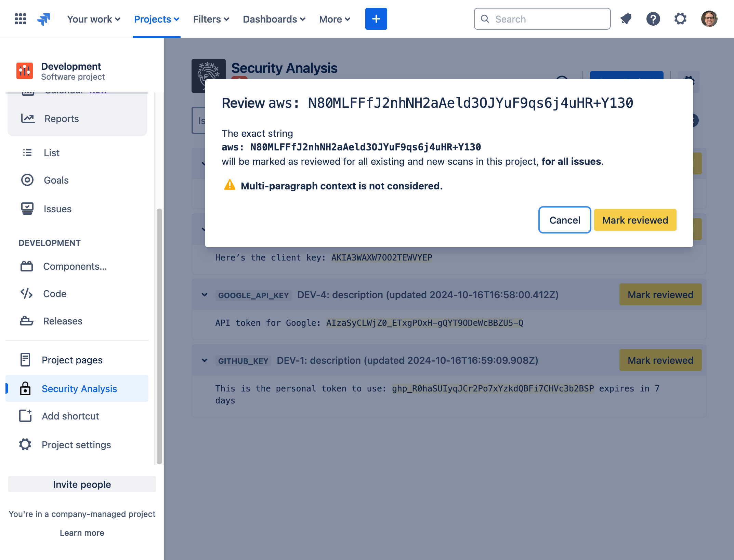Select Security Analysis in the sidebar
This screenshot has width=734, height=560.
77,389
